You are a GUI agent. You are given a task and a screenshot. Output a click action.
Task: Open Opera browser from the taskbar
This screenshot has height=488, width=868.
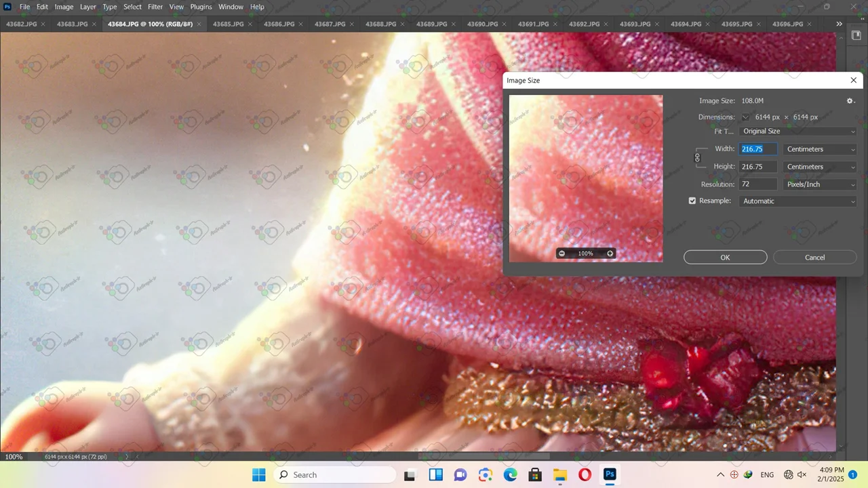coord(585,475)
